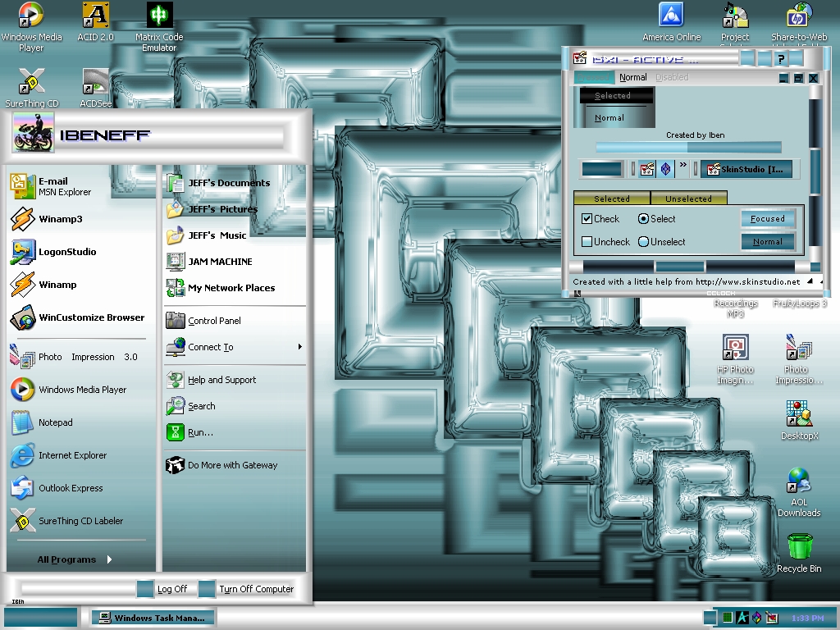Click the vertical scrollbar thumb in preview window
840x630 pixels.
[x=815, y=171]
